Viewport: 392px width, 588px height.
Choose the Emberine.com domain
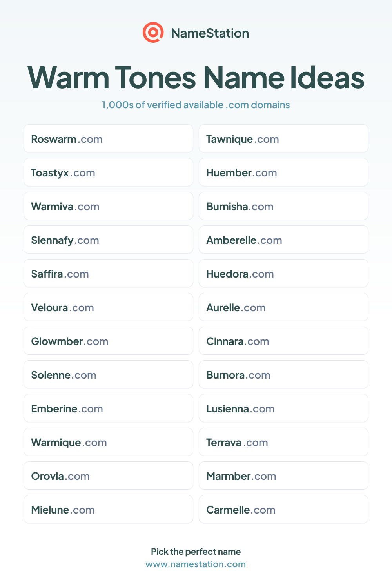pos(108,408)
